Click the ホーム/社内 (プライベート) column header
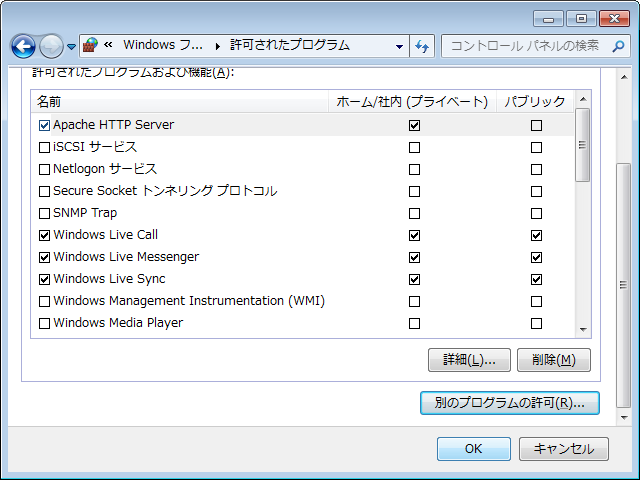640x480 pixels. coord(412,101)
